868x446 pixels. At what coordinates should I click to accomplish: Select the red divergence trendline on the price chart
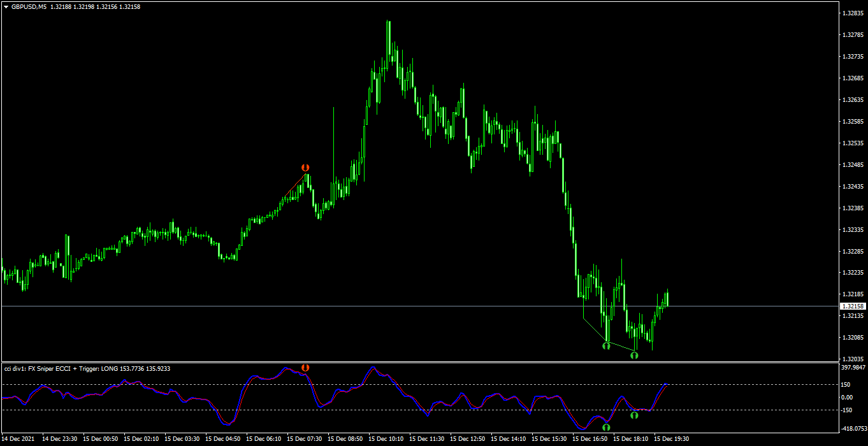(x=294, y=186)
